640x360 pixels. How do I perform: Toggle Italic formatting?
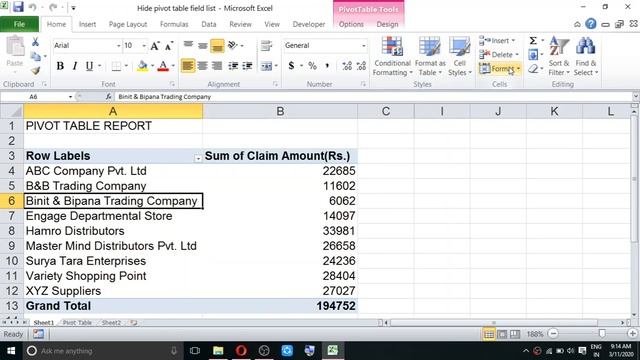[x=75, y=66]
